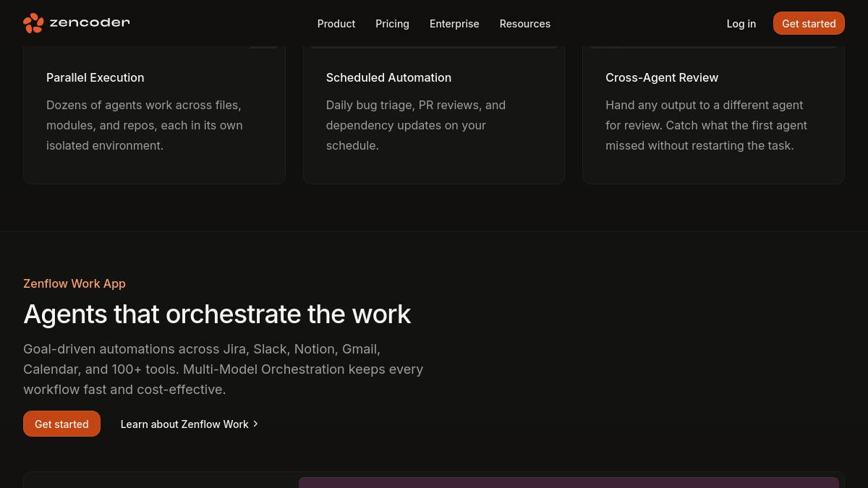This screenshot has height=488, width=868.
Task: Open the Enterprise nav item
Action: (454, 24)
